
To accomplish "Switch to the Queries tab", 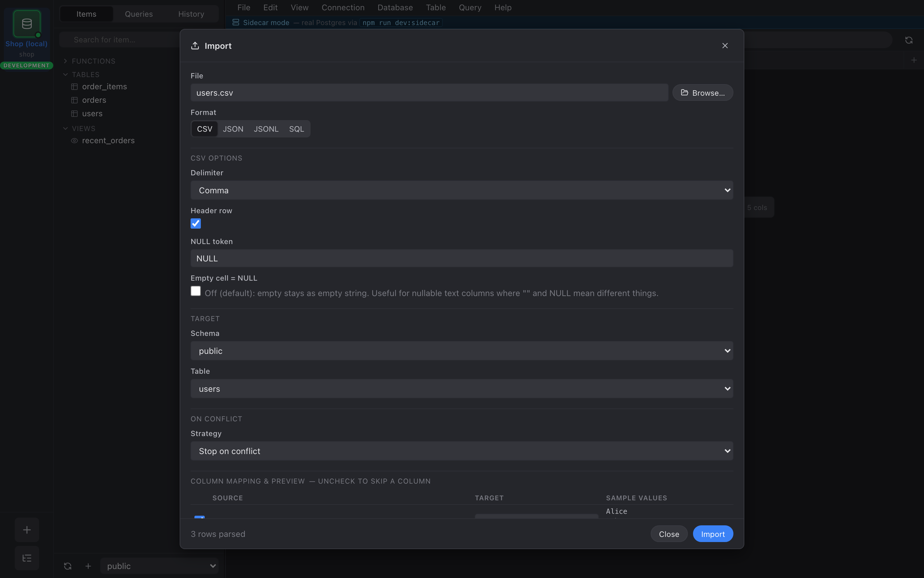I will pyautogui.click(x=139, y=14).
